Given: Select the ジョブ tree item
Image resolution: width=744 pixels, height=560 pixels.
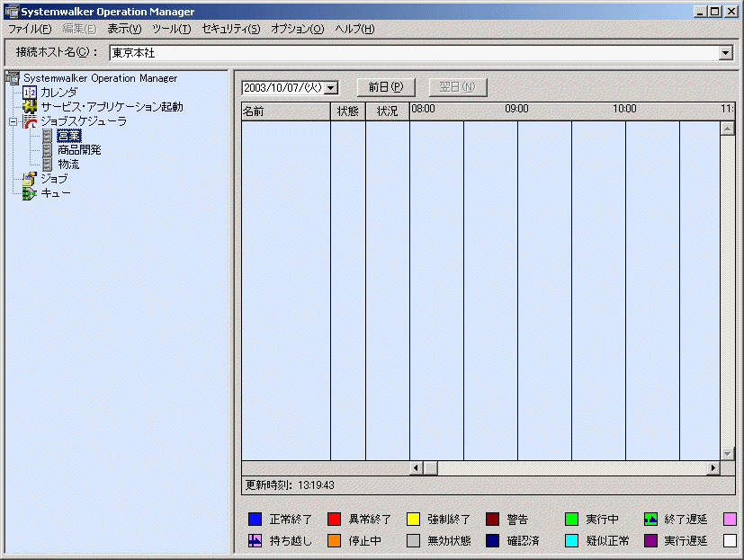Looking at the screenshot, I should [54, 179].
